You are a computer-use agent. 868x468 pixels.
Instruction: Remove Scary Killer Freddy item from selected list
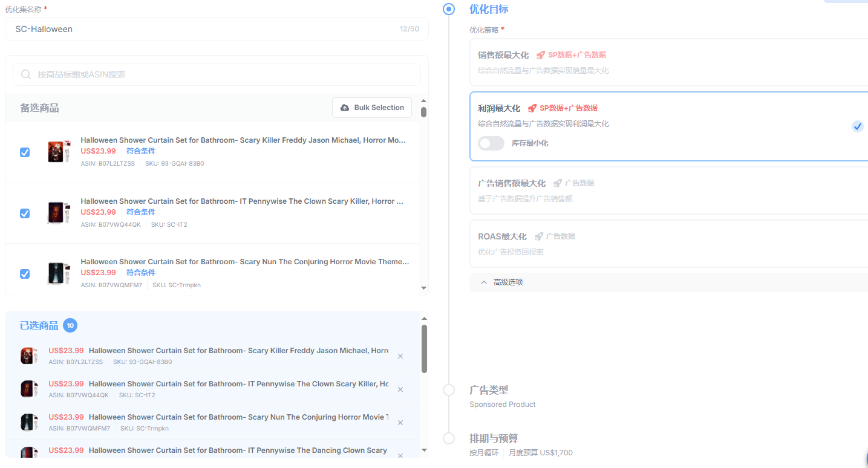point(400,356)
